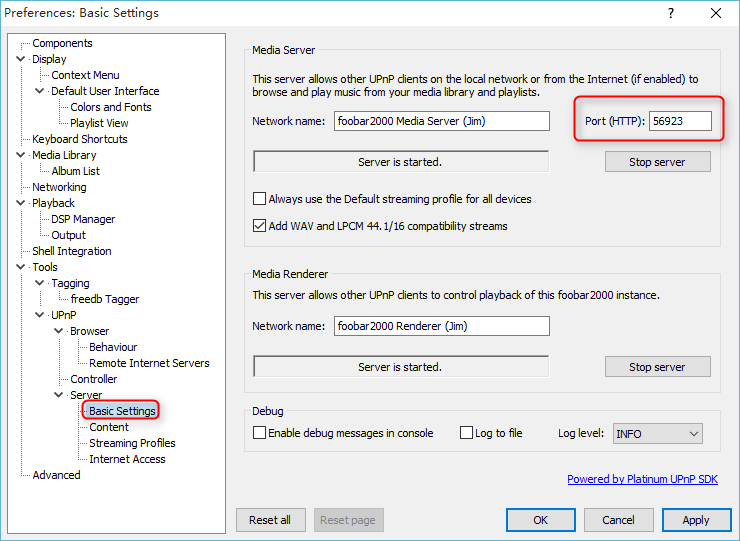Select Colors and Fonts page
Viewport: 740px width, 541px height.
coord(111,107)
